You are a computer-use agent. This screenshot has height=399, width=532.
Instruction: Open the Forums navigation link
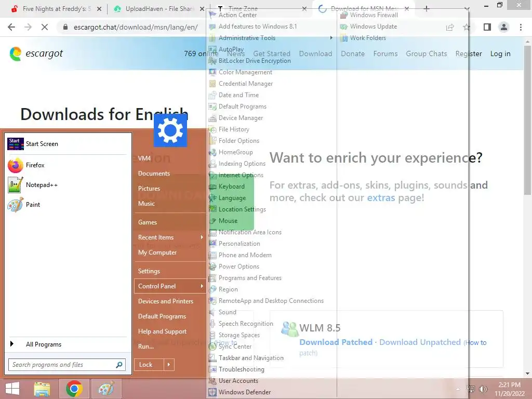385,54
